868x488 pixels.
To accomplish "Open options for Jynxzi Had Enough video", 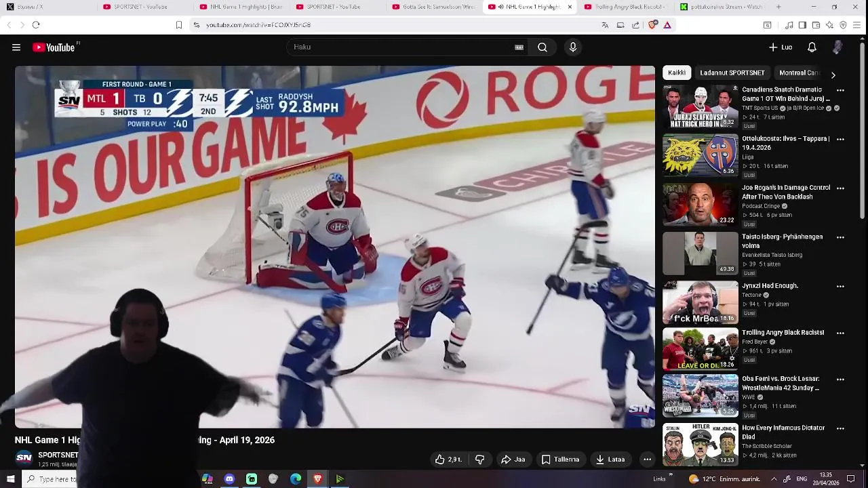I will pos(841,287).
